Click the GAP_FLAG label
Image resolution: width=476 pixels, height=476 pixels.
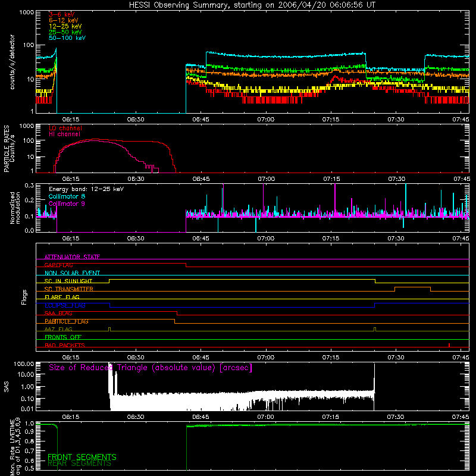click(58, 265)
